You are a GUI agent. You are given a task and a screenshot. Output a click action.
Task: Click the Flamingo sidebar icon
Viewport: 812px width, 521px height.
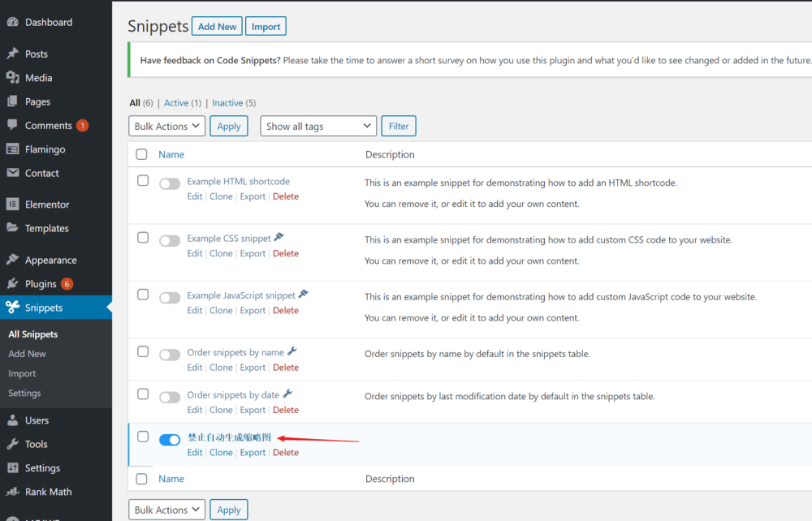[x=12, y=149]
